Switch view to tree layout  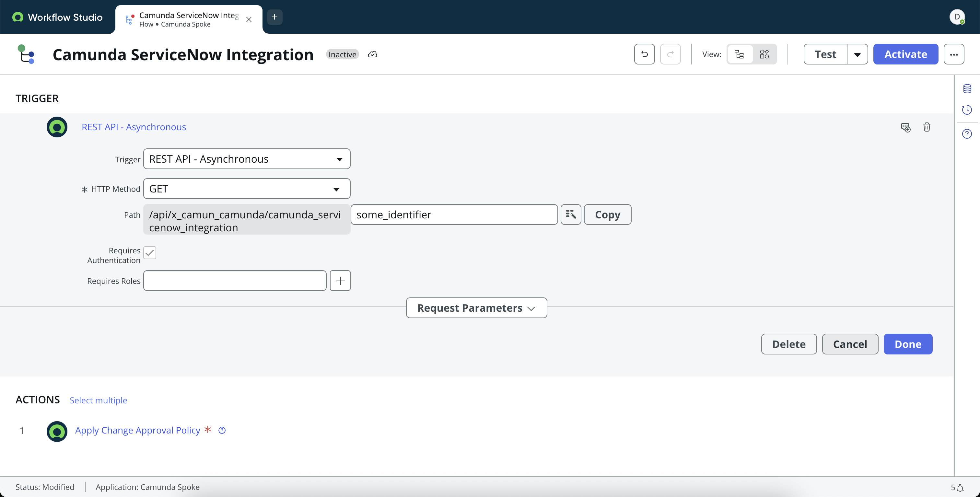(x=740, y=54)
